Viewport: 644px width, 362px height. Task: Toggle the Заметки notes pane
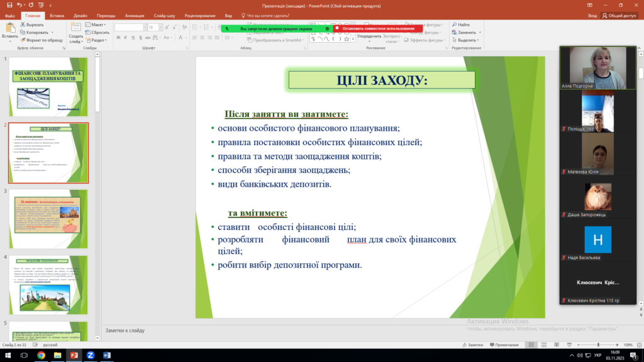point(473,345)
